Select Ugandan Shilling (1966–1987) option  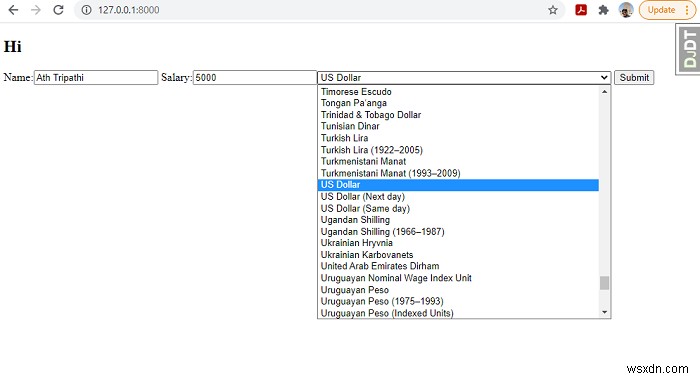point(458,231)
